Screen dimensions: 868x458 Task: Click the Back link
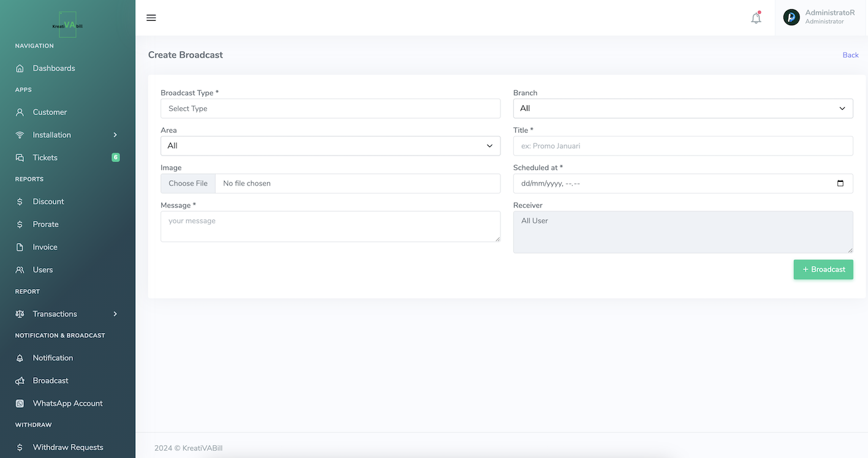pyautogui.click(x=850, y=55)
